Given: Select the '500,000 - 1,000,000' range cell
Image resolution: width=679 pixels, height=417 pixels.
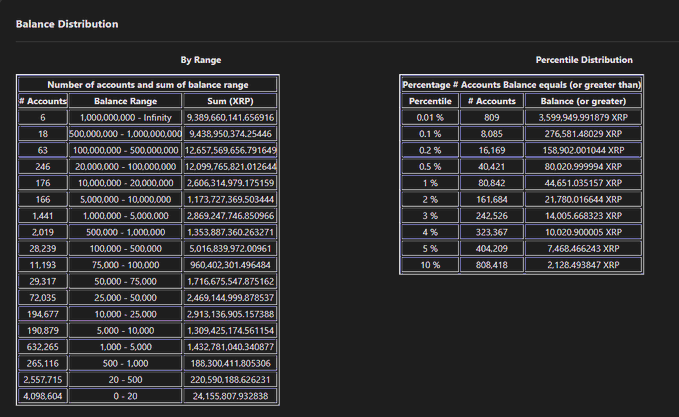Looking at the screenshot, I should point(125,232).
